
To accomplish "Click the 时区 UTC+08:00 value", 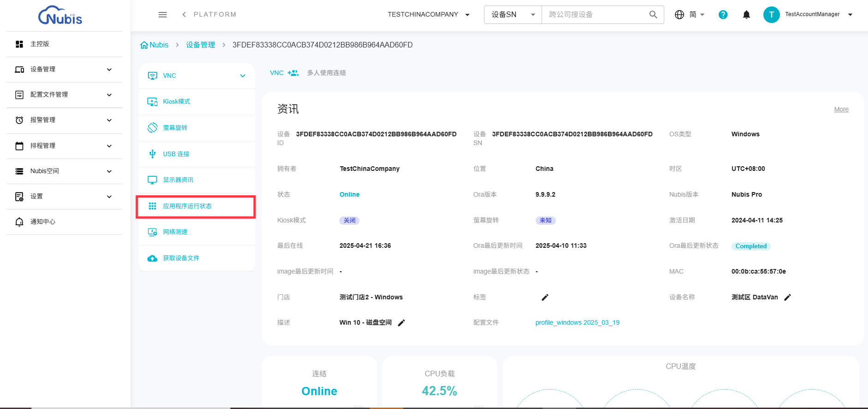I will pos(748,169).
